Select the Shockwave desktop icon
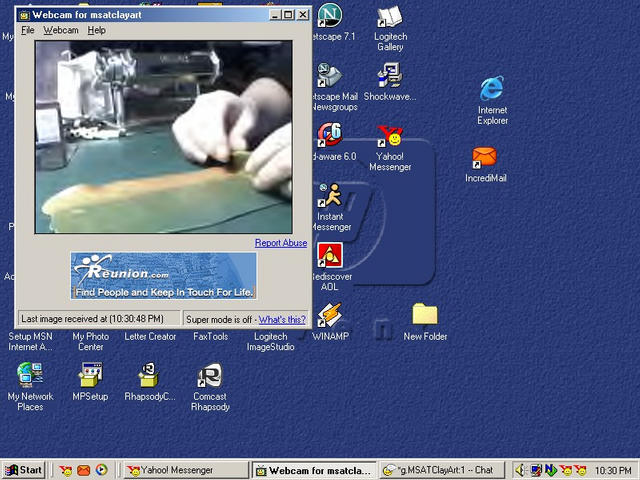This screenshot has height=480, width=640. coord(390,76)
